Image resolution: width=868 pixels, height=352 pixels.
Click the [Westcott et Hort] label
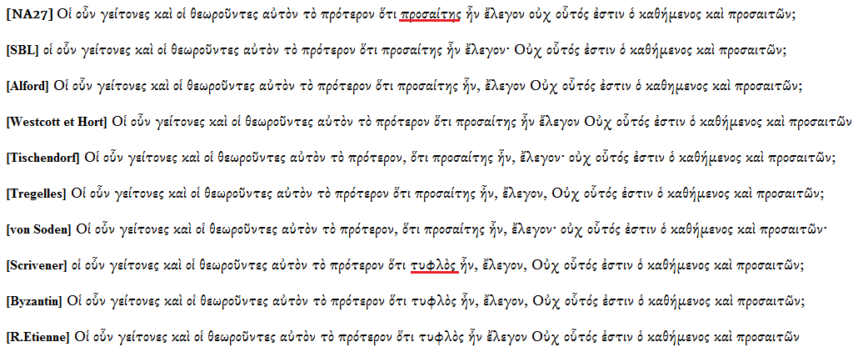click(57, 122)
